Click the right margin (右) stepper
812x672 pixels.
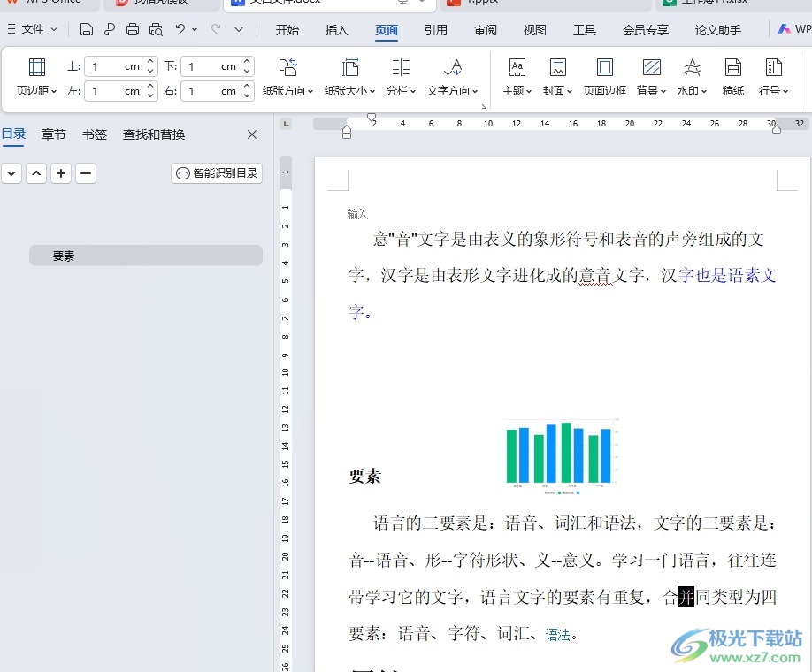[x=247, y=90]
